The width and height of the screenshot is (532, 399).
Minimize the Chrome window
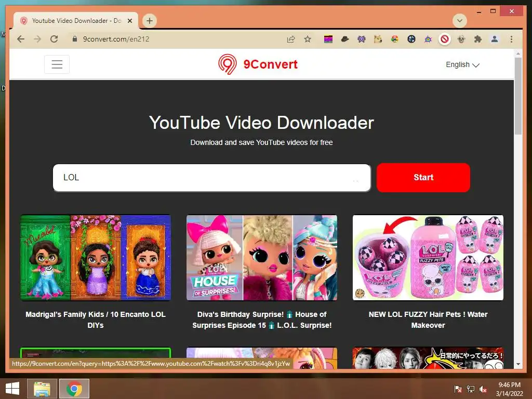click(x=478, y=11)
